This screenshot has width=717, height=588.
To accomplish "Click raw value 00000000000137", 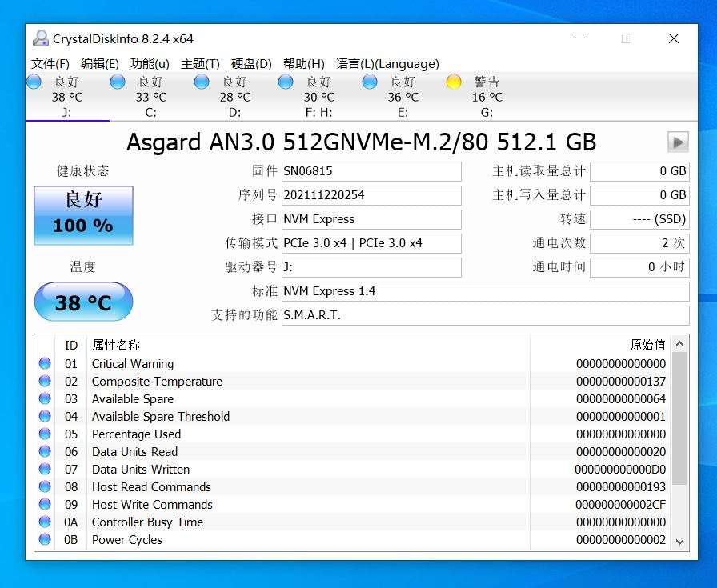I will pyautogui.click(x=621, y=382).
